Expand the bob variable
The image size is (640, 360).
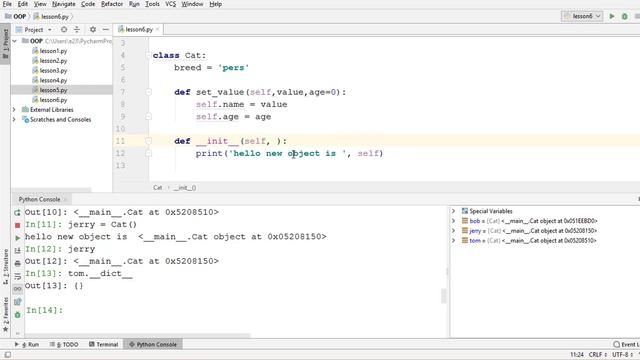point(453,221)
